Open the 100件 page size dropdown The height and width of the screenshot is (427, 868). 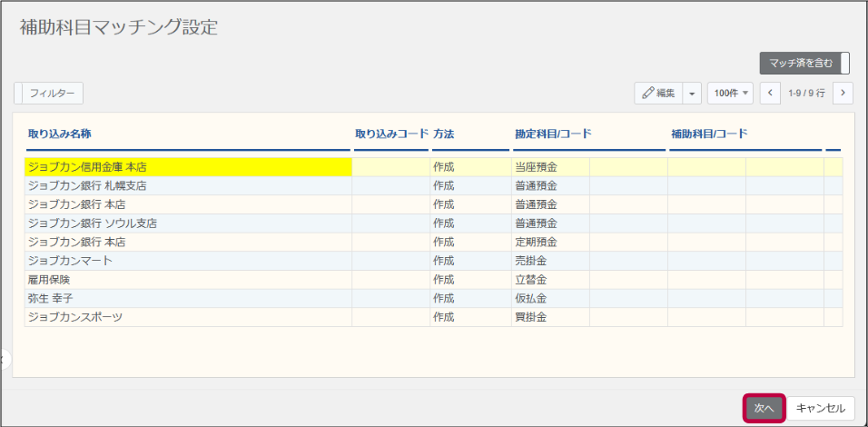730,94
